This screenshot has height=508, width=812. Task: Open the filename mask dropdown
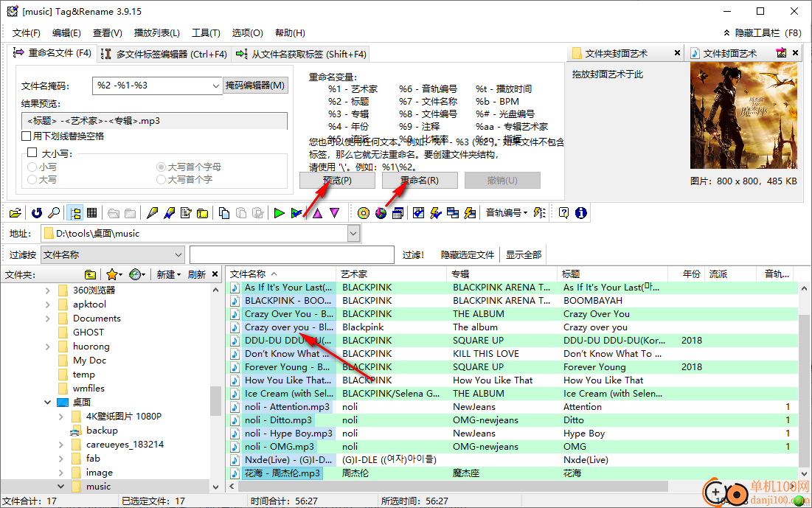pyautogui.click(x=216, y=86)
